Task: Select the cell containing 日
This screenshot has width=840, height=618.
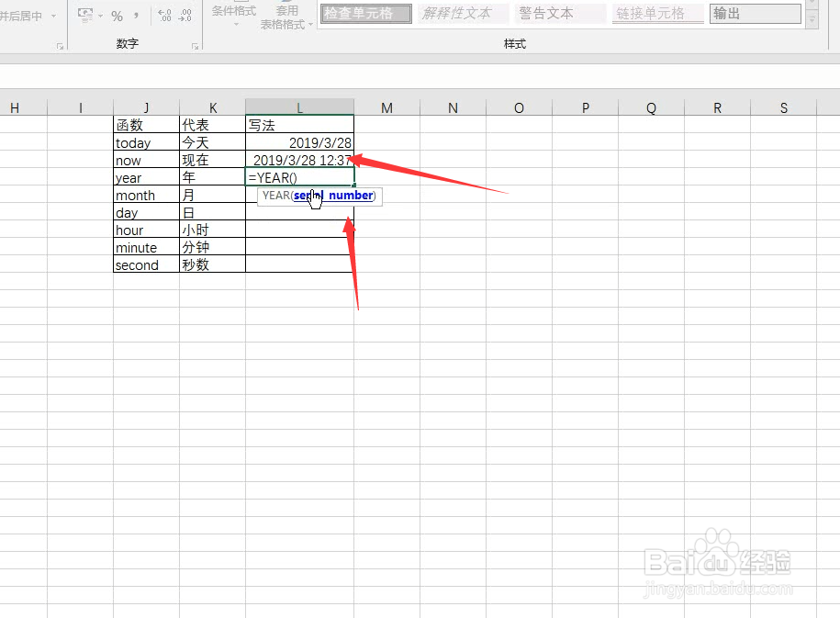Action: click(213, 212)
